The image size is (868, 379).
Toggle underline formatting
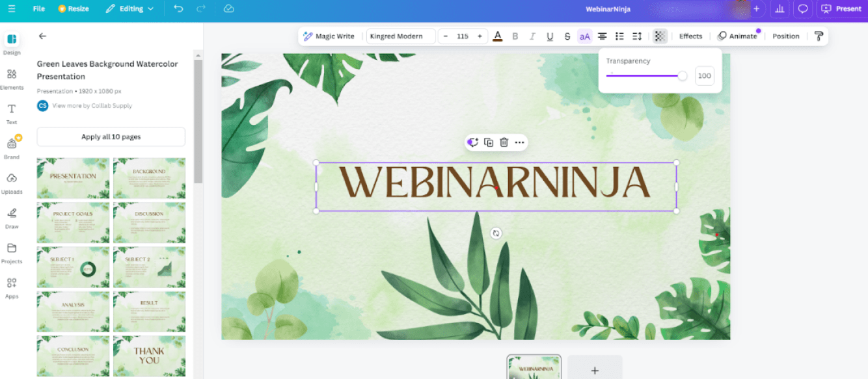[x=550, y=36]
